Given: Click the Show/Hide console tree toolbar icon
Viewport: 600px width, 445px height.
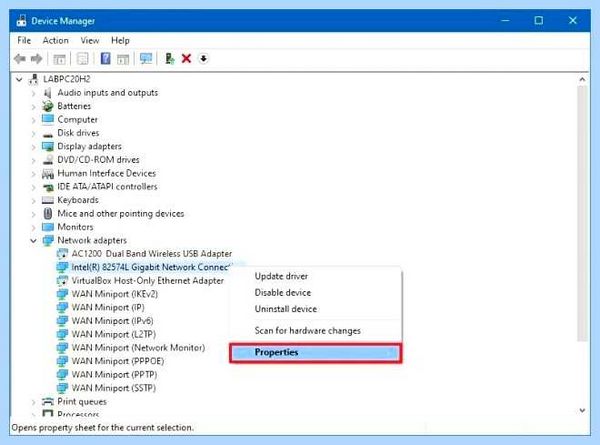Looking at the screenshot, I should (59, 59).
